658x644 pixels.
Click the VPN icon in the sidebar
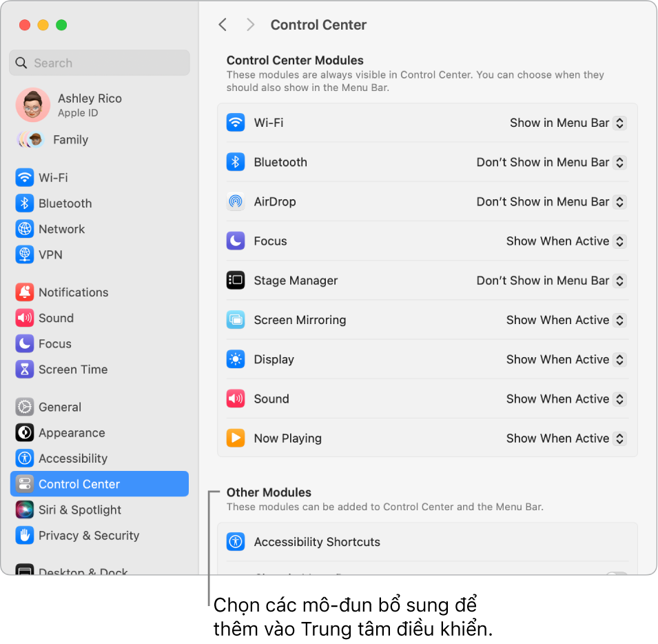pos(25,254)
